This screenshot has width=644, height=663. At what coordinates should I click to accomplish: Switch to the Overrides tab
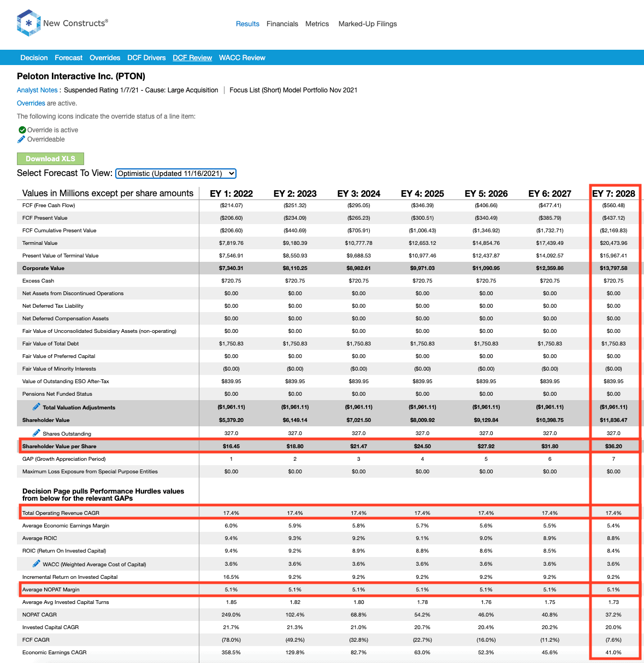(105, 58)
